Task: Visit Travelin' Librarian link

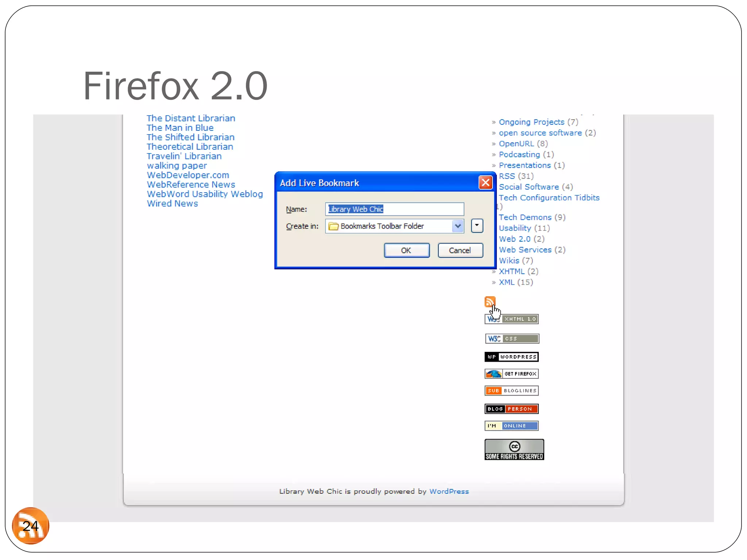Action: coord(184,156)
